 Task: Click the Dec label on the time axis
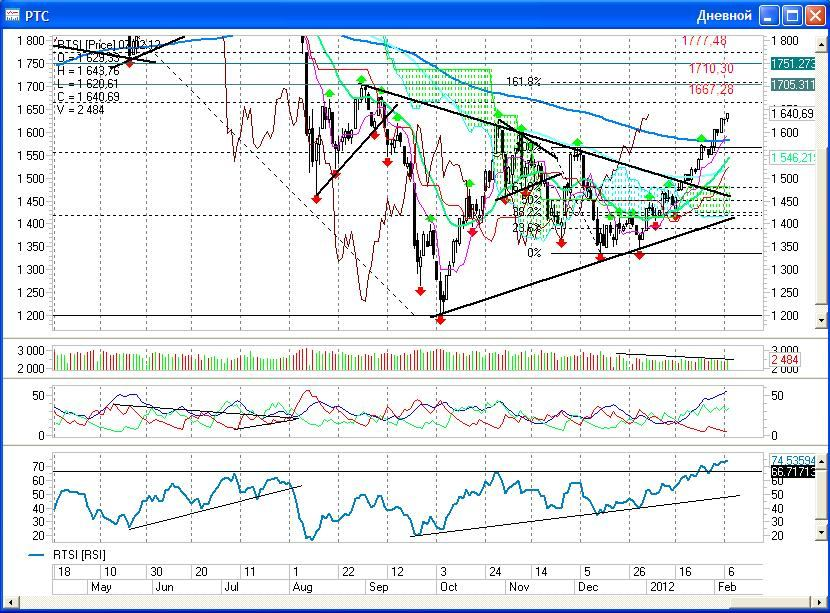coord(588,587)
